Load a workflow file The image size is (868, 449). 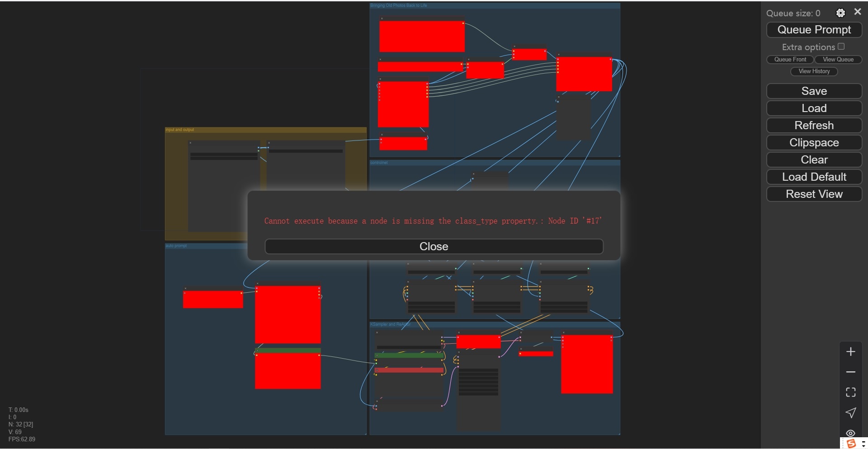pos(814,108)
